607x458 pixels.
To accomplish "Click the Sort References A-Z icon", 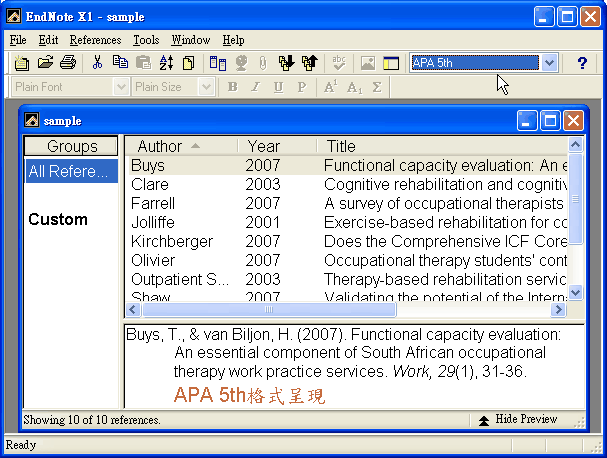I will [166, 63].
